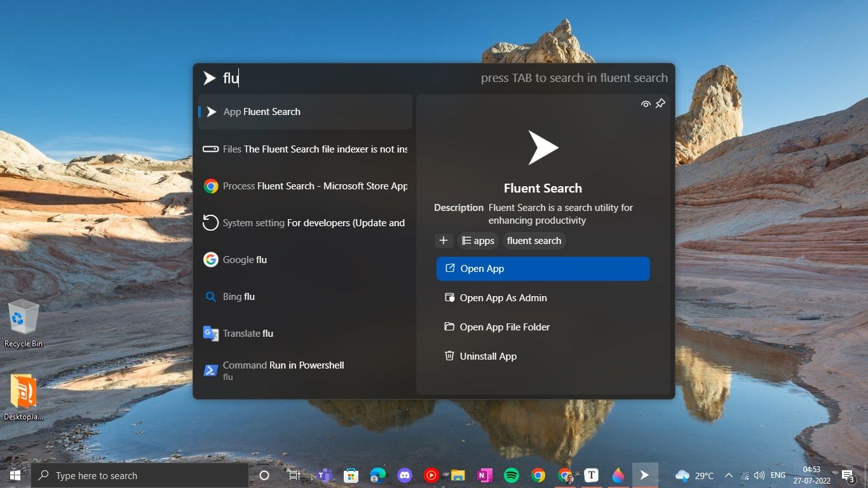The width and height of the screenshot is (868, 488).
Task: Open Microsoft Edge from the taskbar
Action: 378,475
